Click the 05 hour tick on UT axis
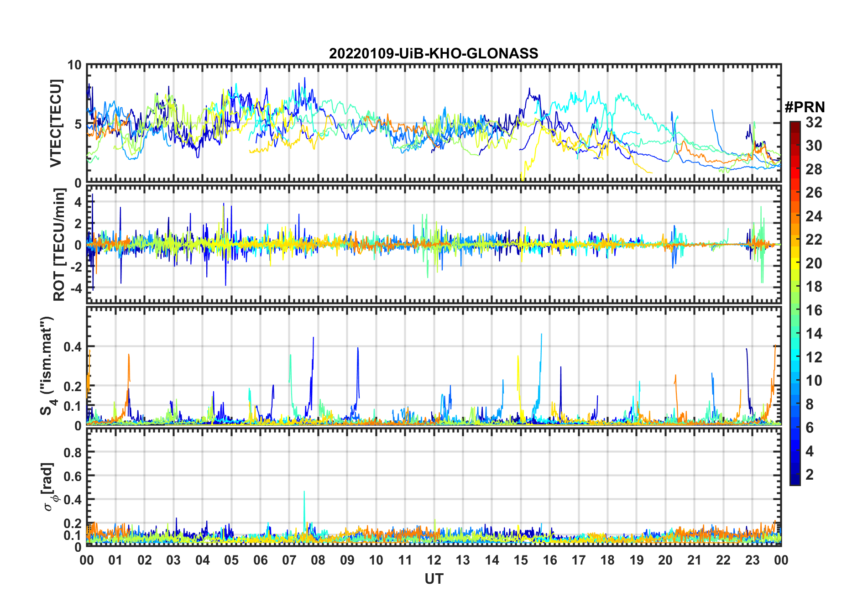Screen dimensions: 868x607 (x=231, y=560)
